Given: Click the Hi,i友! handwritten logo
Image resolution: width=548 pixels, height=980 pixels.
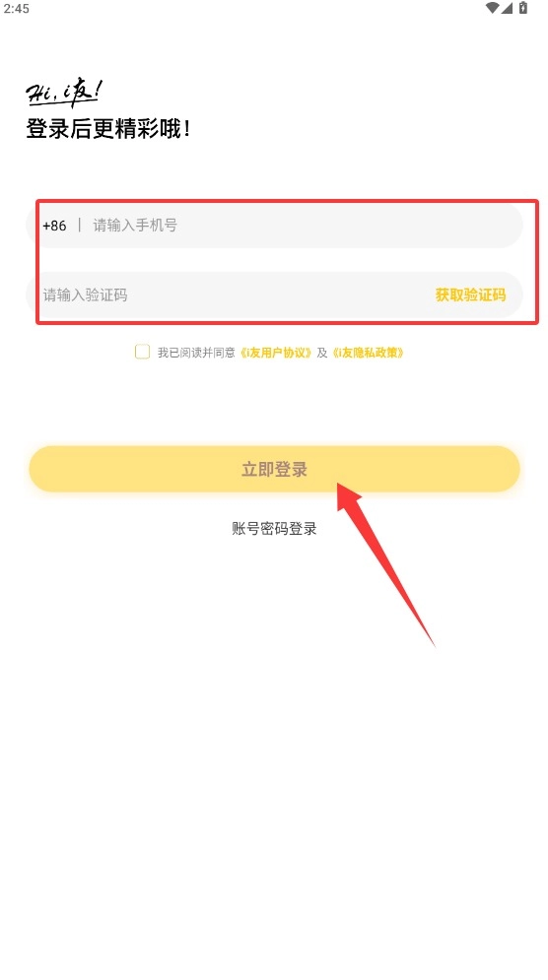Looking at the screenshot, I should [64, 94].
